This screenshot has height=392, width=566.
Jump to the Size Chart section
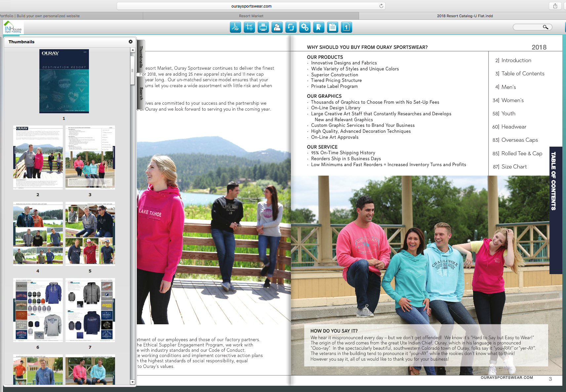pyautogui.click(x=510, y=167)
